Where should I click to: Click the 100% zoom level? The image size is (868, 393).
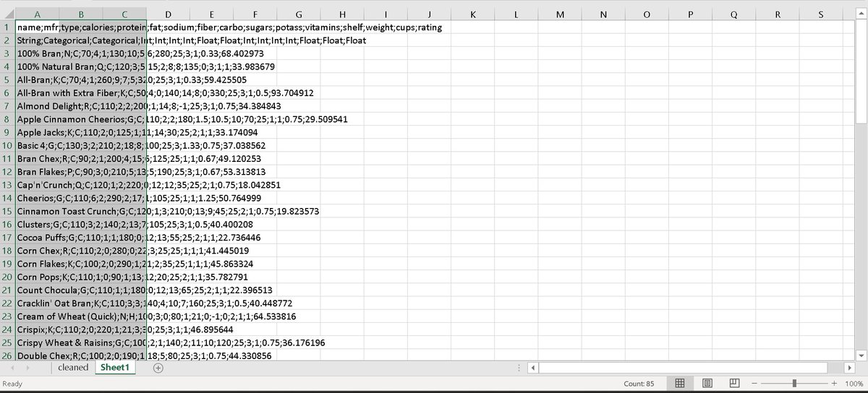(854, 383)
